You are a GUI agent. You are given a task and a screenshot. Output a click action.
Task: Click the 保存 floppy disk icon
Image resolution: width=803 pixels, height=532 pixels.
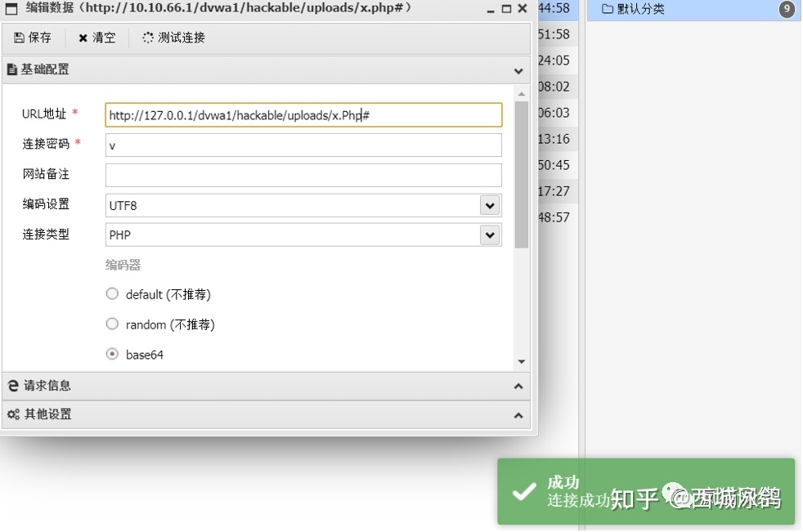(x=19, y=38)
